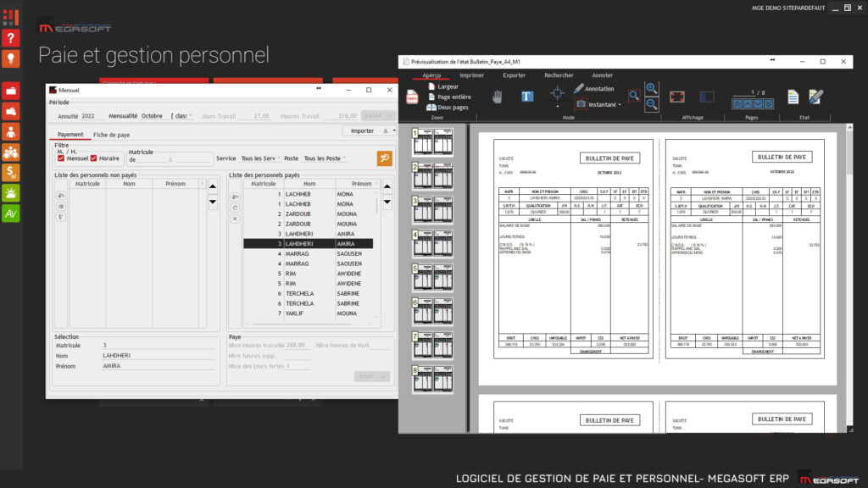
Task: Set zoom to Largeur
Action: (442, 87)
